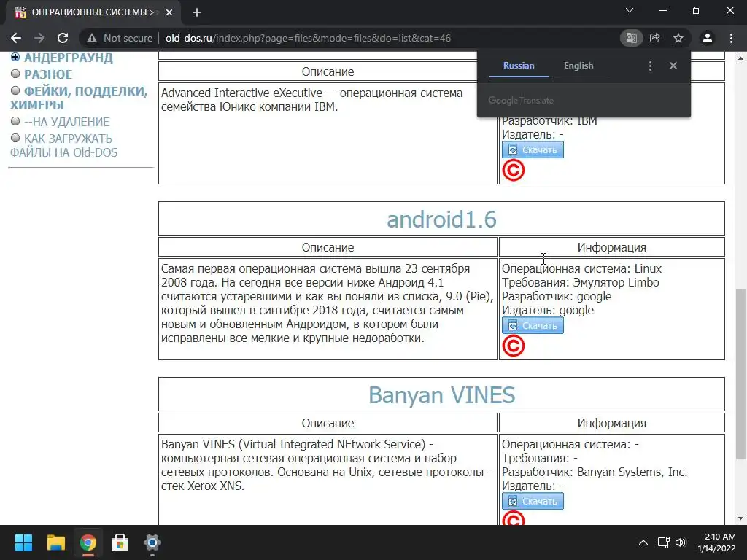
Task: Open the Windows Start menu
Action: [23, 542]
